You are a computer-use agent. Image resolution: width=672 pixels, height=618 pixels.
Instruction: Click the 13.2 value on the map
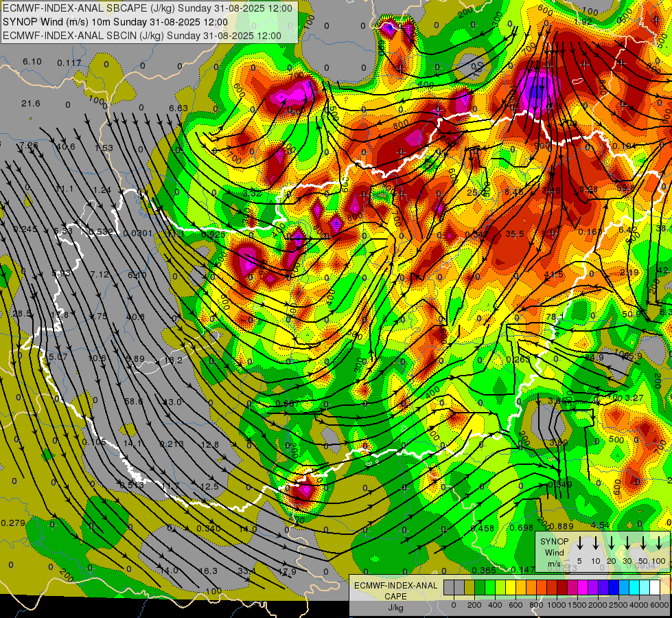pyautogui.click(x=173, y=360)
